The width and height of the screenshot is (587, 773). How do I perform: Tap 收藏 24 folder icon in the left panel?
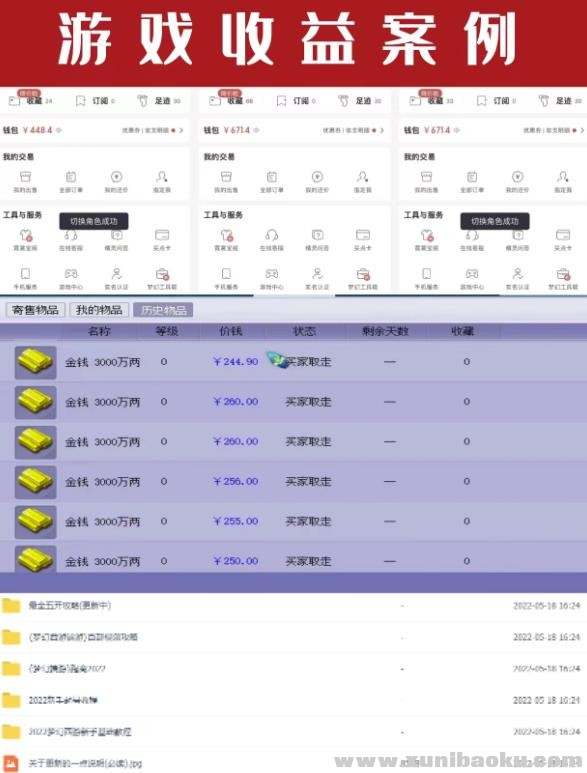pyautogui.click(x=14, y=101)
